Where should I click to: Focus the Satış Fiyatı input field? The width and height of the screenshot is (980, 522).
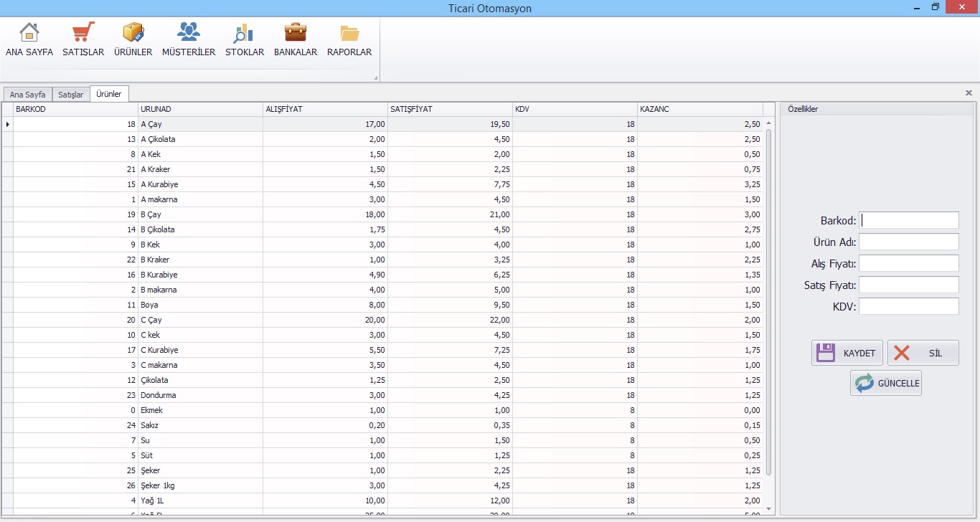pyautogui.click(x=909, y=285)
